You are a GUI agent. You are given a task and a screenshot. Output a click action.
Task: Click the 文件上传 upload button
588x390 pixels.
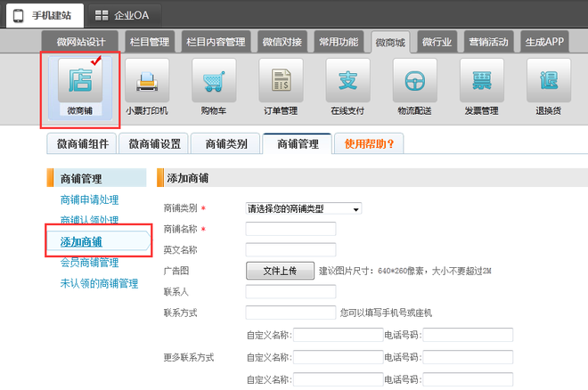(x=279, y=271)
